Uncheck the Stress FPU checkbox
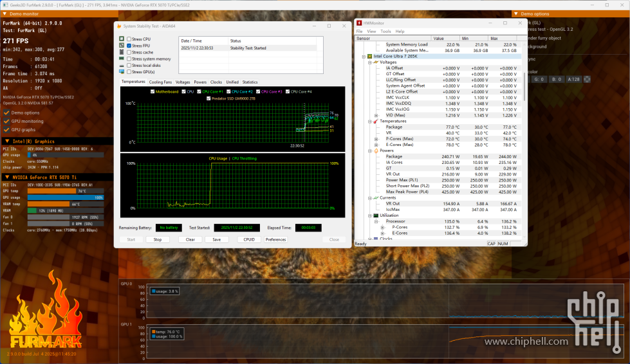The width and height of the screenshot is (630, 364). 129,46
